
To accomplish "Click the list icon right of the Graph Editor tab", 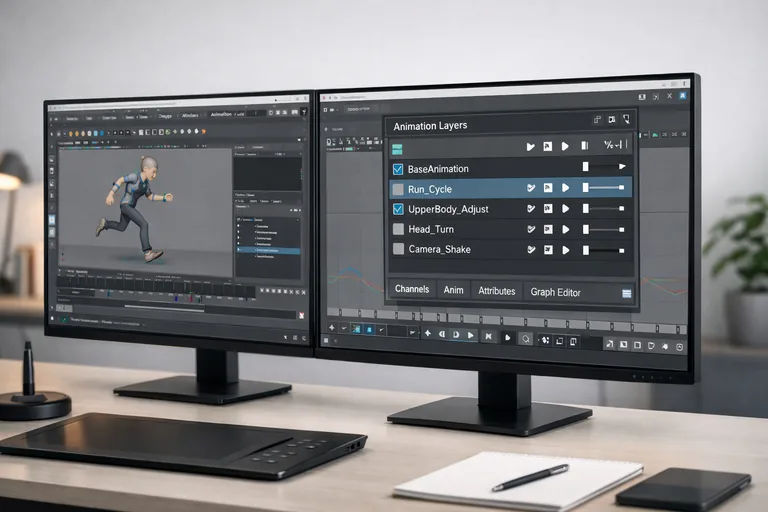I will (x=627, y=293).
